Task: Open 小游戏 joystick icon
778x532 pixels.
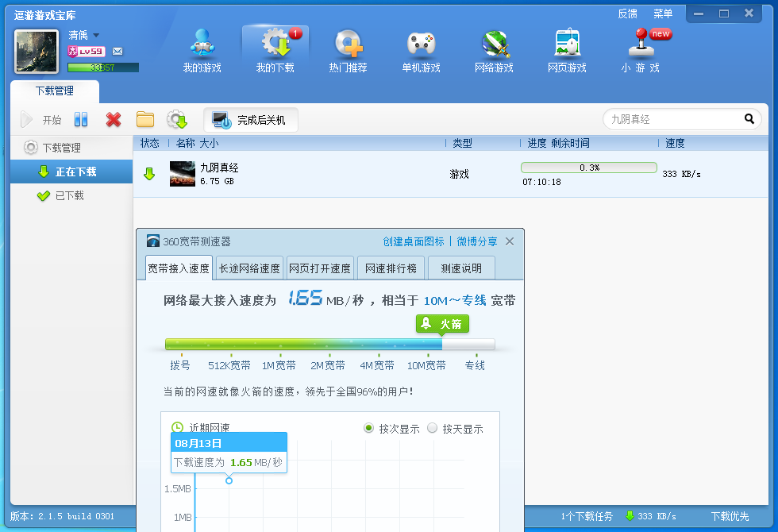Action: pyautogui.click(x=641, y=42)
